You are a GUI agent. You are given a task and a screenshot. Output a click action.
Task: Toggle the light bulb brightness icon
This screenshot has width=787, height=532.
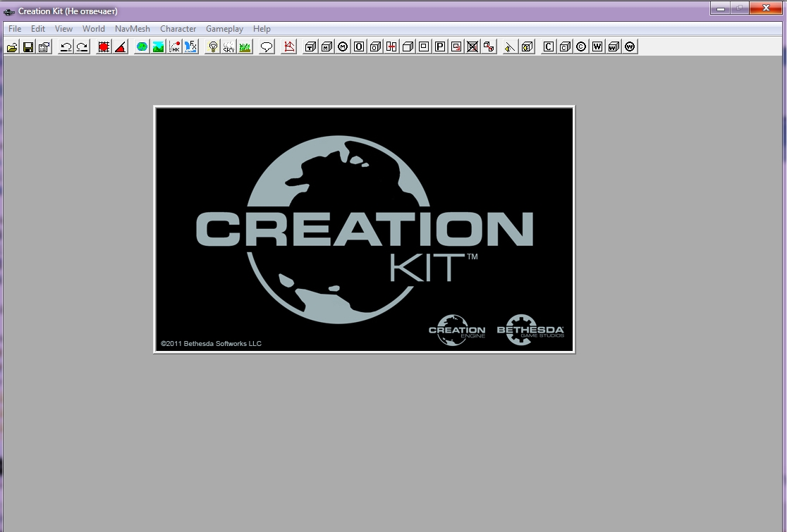pos(213,47)
